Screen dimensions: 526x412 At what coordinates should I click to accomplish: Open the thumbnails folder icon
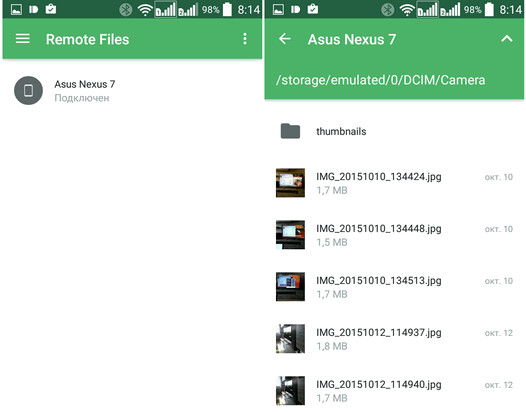tap(290, 131)
